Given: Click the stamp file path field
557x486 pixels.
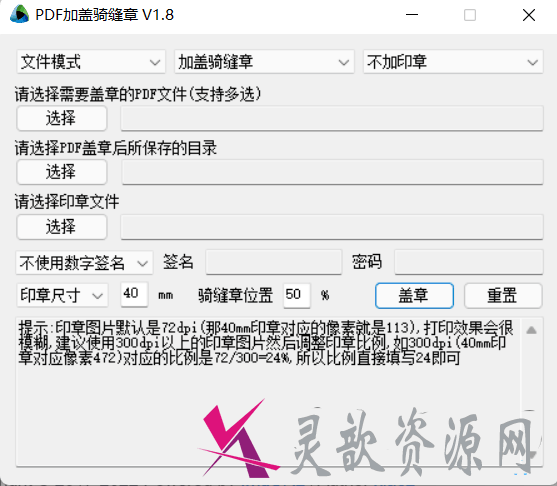Looking at the screenshot, I should coord(332,226).
